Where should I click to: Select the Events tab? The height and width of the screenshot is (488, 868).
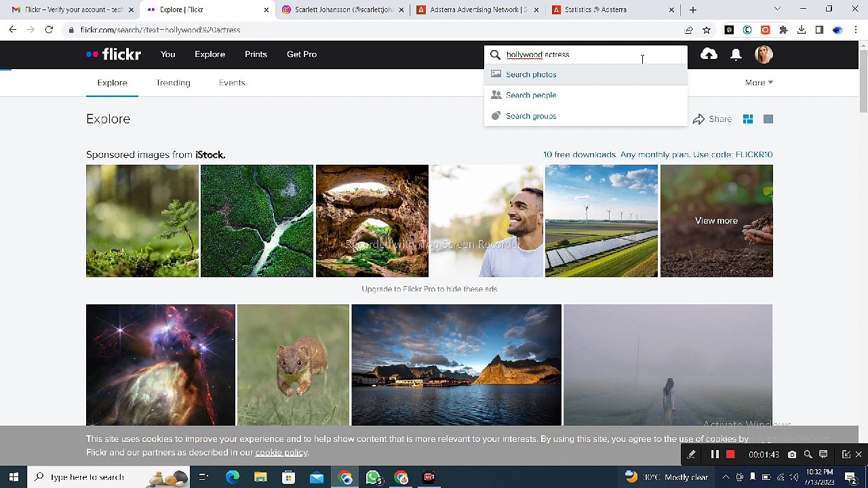tap(232, 83)
